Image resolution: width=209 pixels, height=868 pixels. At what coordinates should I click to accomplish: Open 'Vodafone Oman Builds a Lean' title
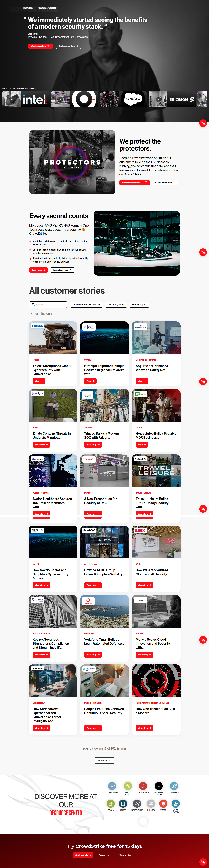(104, 641)
